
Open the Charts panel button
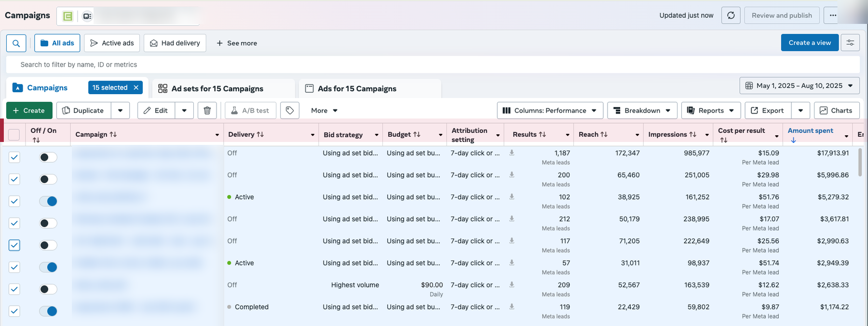(837, 111)
